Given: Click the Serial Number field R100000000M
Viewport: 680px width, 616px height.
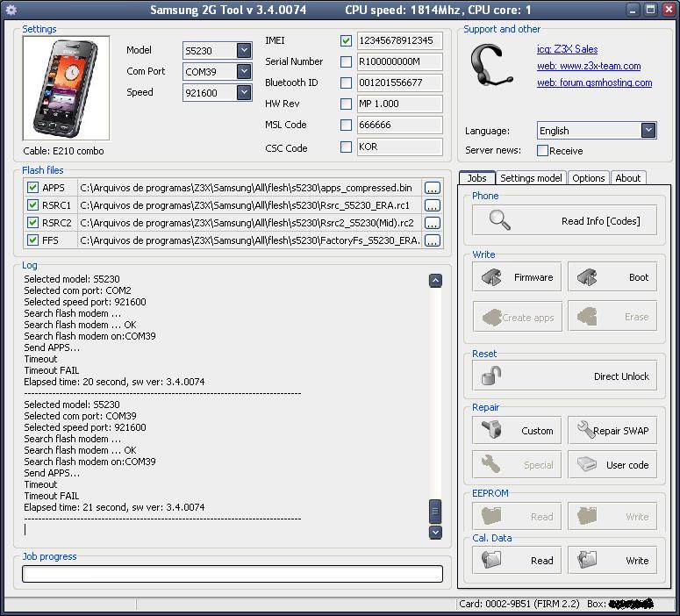Looking at the screenshot, I should pos(399,61).
